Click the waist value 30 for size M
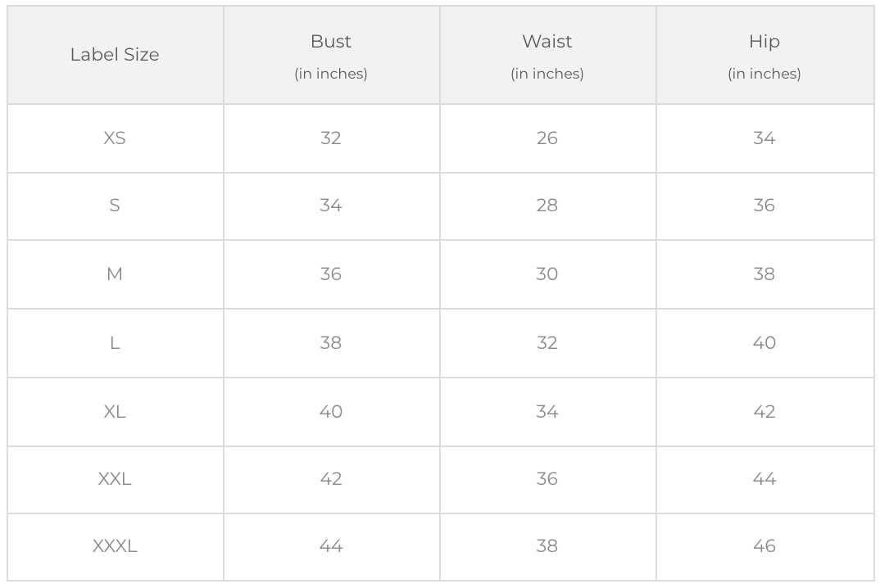This screenshot has width=880, height=588. pyautogui.click(x=547, y=274)
